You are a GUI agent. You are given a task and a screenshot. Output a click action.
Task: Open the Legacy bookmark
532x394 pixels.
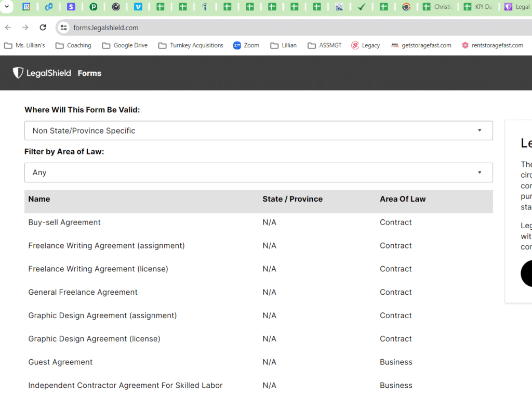coord(365,45)
